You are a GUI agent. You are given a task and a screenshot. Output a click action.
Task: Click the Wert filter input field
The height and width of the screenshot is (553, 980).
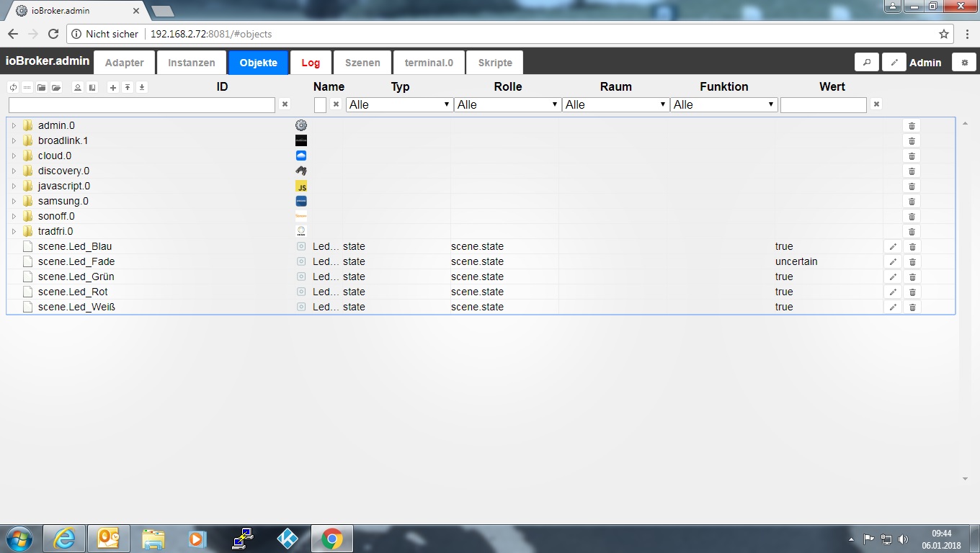(x=824, y=105)
